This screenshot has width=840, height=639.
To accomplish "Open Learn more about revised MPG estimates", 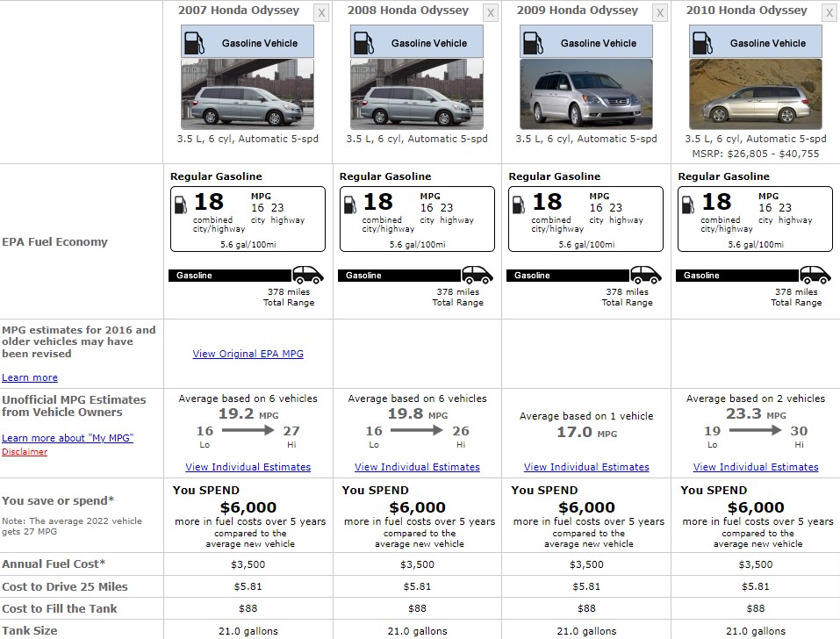I will (x=30, y=377).
